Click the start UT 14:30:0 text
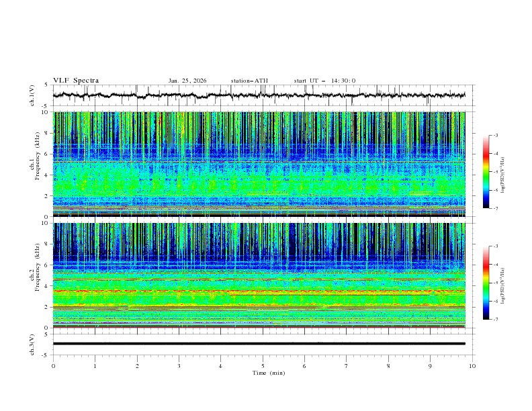 click(324, 81)
